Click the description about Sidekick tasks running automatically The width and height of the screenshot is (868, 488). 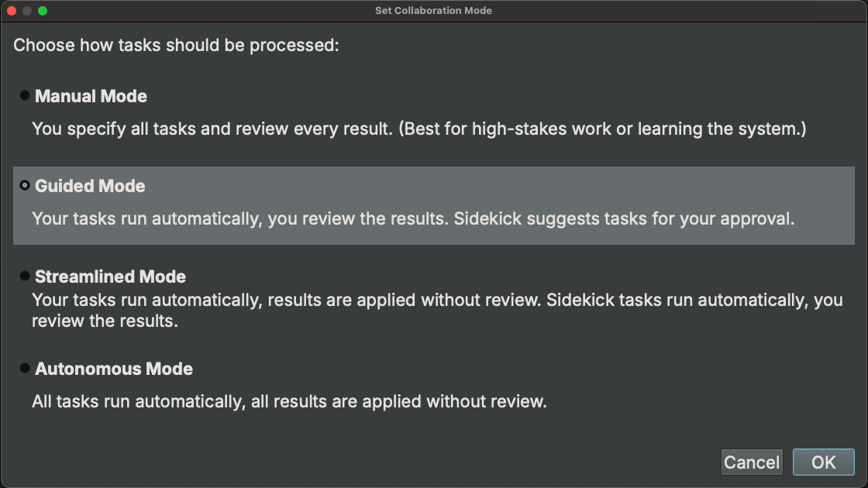pos(436,309)
